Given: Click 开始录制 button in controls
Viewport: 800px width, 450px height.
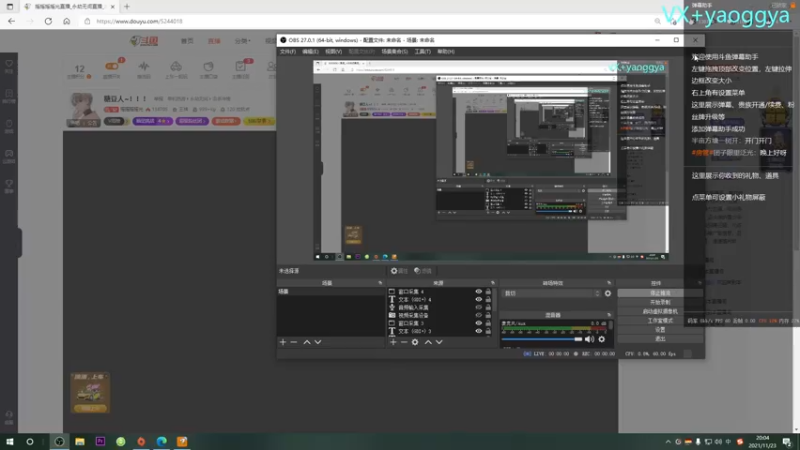Looking at the screenshot, I should coord(660,302).
